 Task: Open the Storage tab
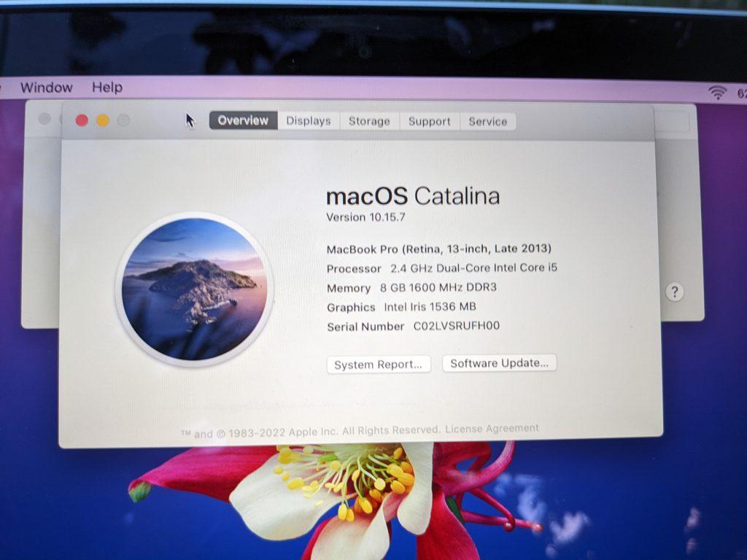(369, 121)
